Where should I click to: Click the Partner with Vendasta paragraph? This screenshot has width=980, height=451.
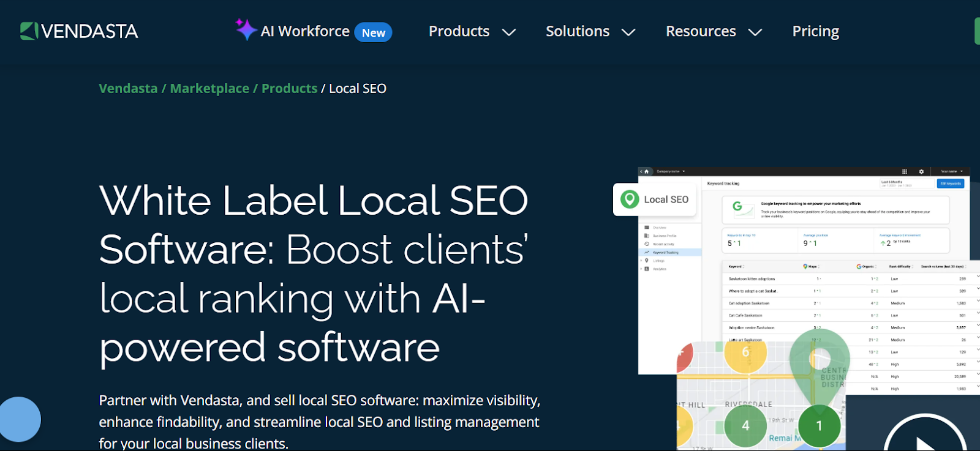[320, 422]
